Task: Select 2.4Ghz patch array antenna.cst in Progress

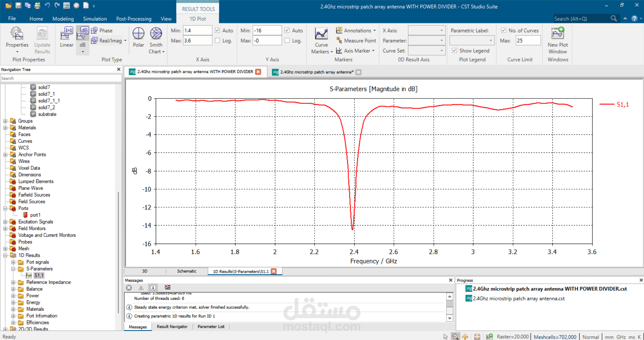Action: coord(519,298)
